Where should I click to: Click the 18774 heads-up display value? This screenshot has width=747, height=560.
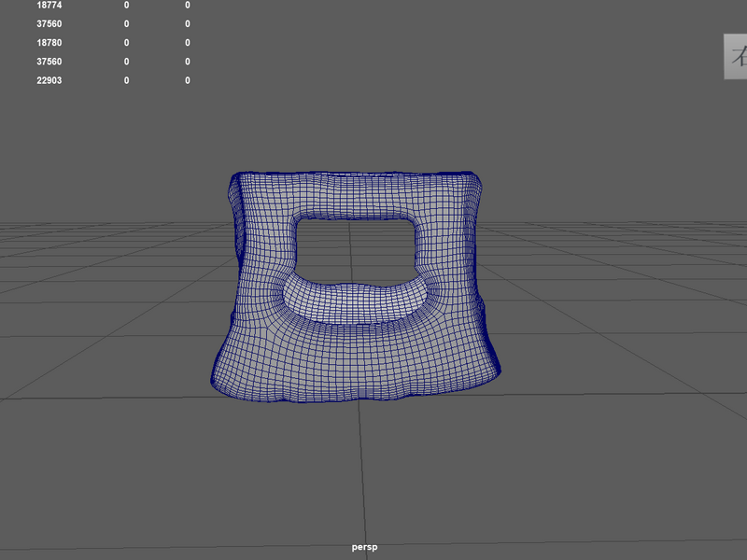[49, 6]
